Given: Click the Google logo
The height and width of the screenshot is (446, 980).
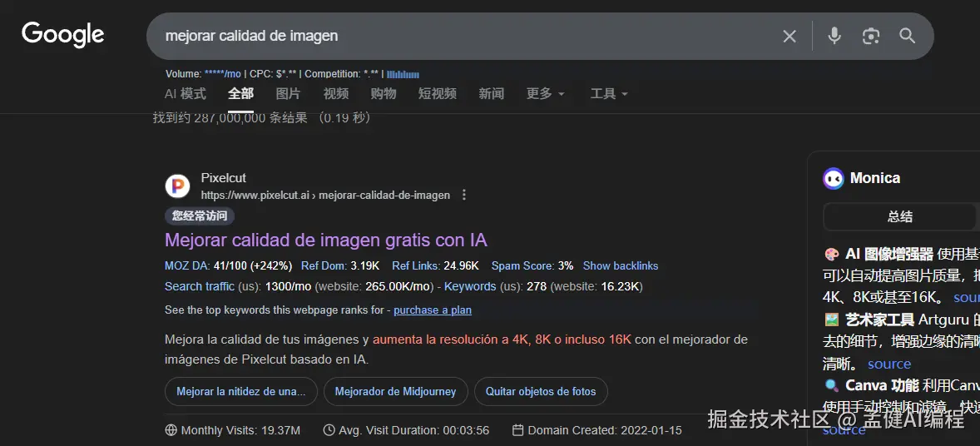Looking at the screenshot, I should [x=63, y=35].
